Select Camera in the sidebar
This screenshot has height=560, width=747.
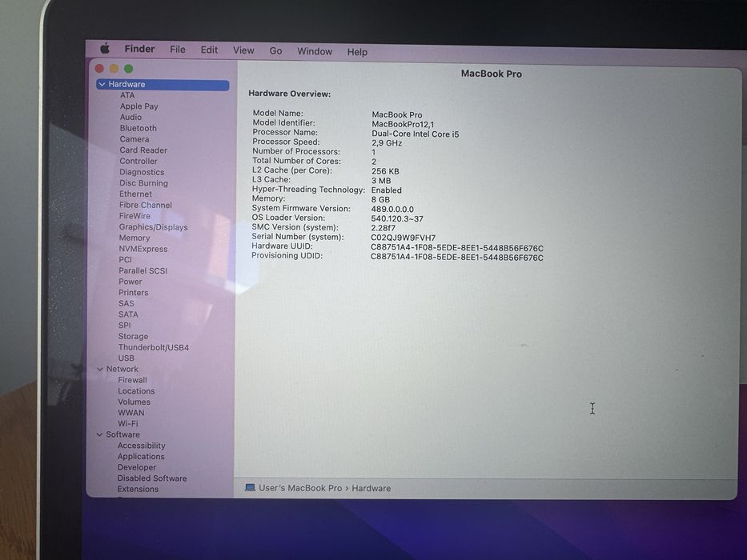(x=135, y=139)
